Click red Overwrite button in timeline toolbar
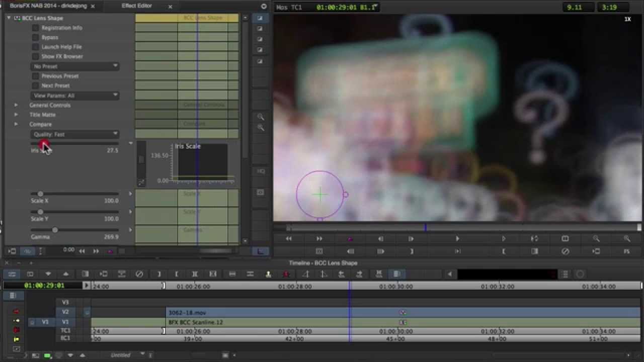This screenshot has width=644, height=362. (286, 274)
